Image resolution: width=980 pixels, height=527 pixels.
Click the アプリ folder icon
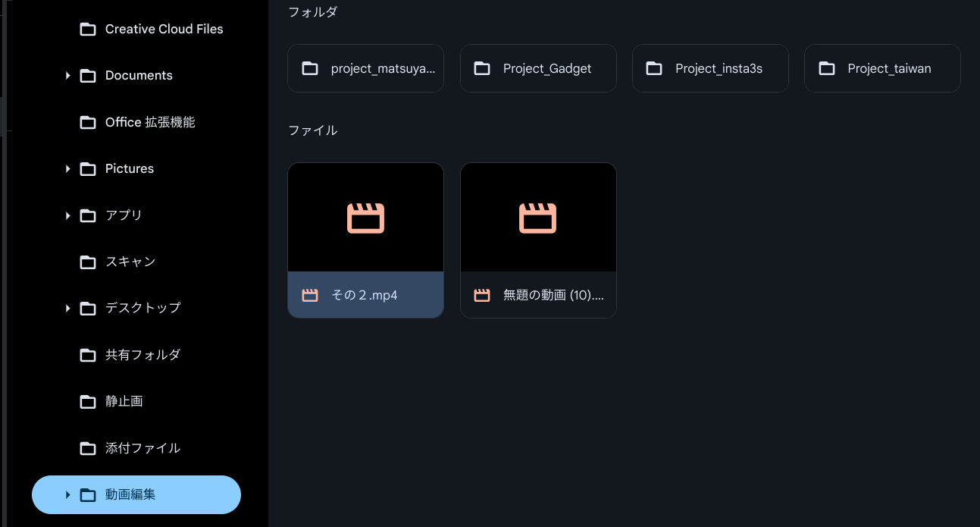(88, 215)
